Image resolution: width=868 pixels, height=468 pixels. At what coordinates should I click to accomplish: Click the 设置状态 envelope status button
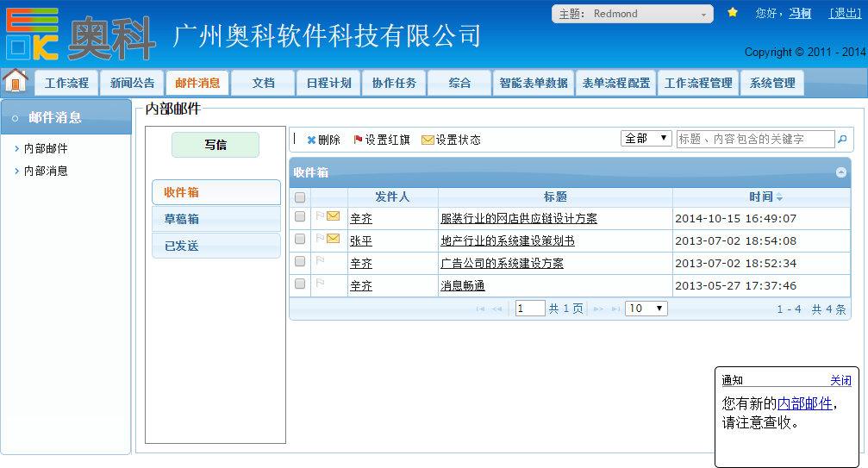[x=451, y=140]
